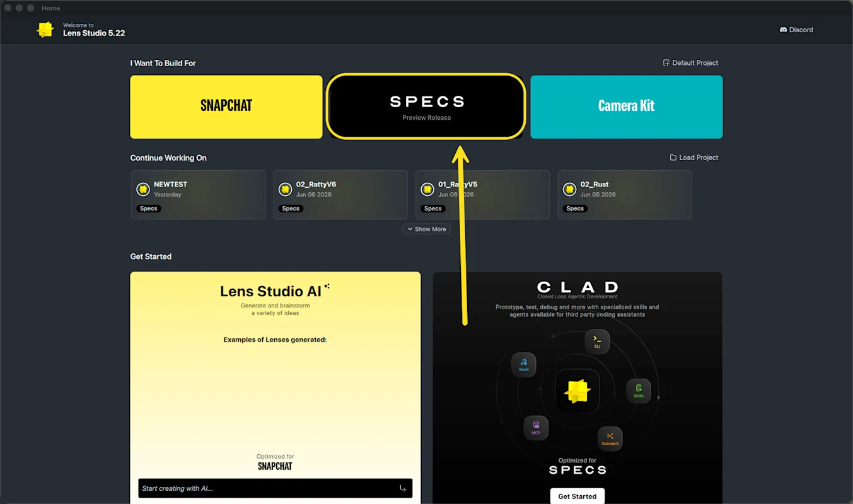Screen dimensions: 853x504
Task: Click the Examples of Lenses generated label
Action: pos(275,340)
